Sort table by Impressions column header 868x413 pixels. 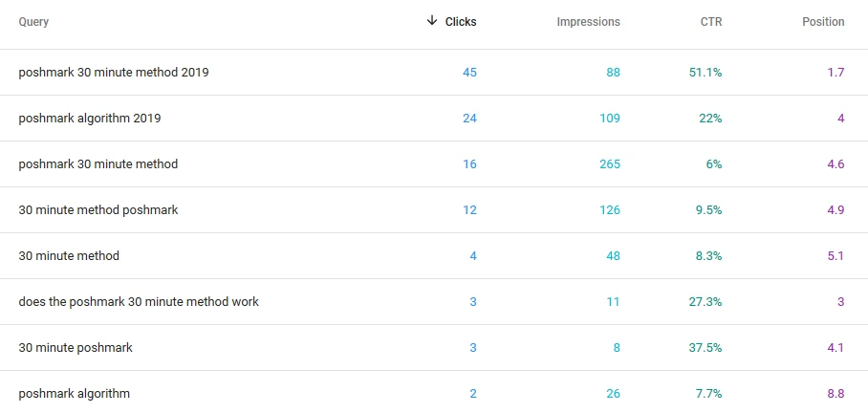589,22
